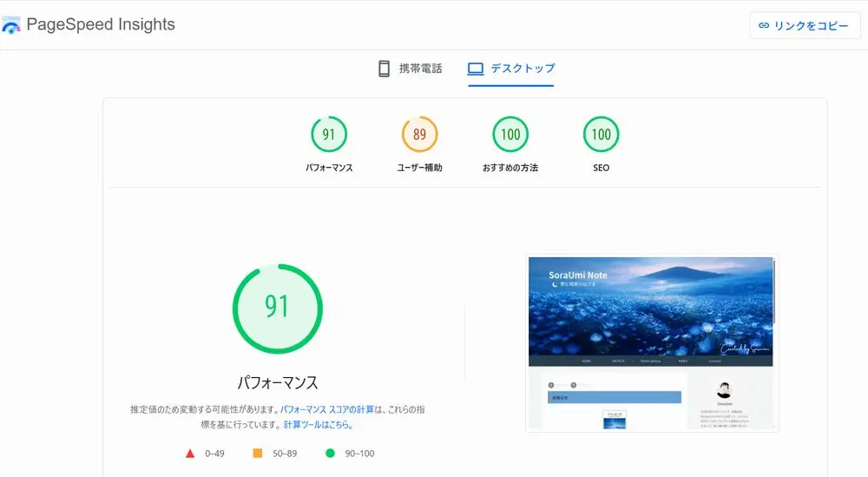Screen dimensions: 868x477
Task: Click the green circle 90–100 legend icon
Action: click(x=330, y=454)
